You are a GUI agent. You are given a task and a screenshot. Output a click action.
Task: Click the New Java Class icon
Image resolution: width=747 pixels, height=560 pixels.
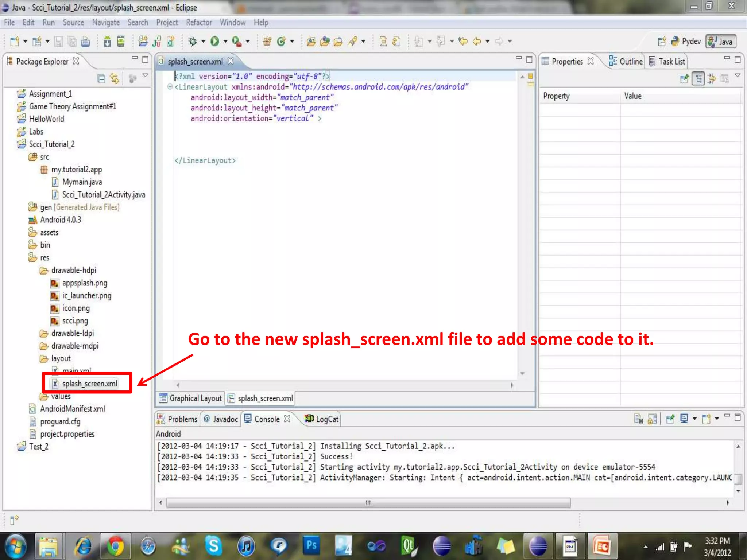pyautogui.click(x=281, y=42)
